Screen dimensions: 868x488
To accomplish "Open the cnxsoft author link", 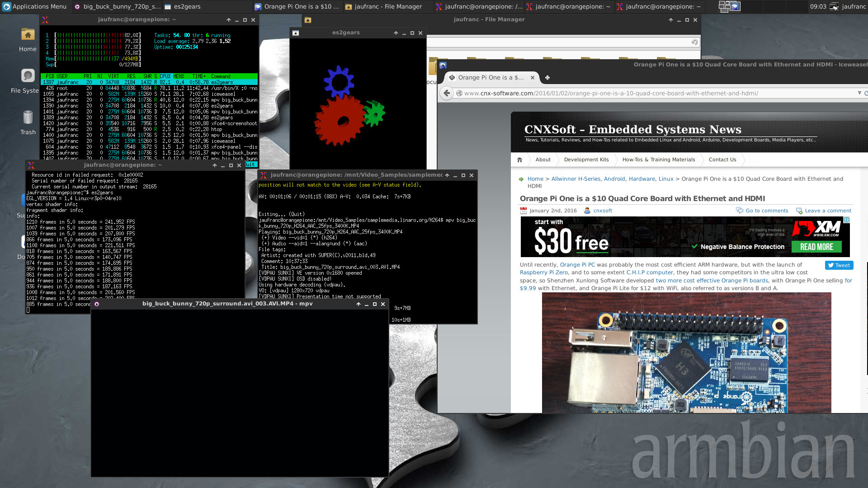I will (x=603, y=211).
